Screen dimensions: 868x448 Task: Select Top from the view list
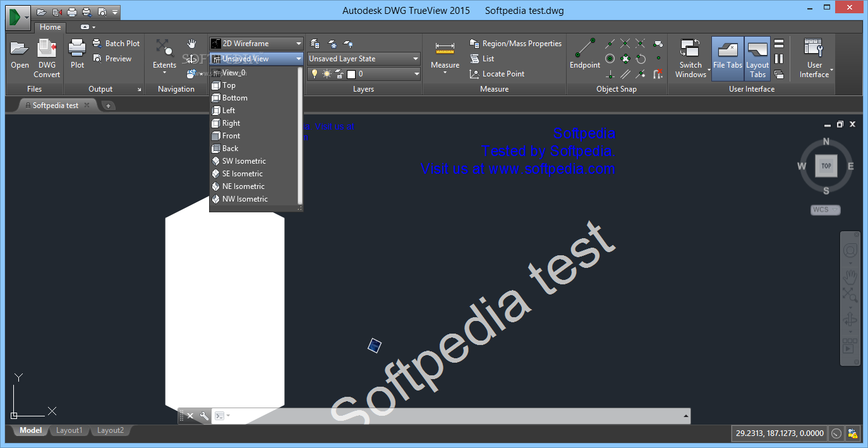pos(253,85)
